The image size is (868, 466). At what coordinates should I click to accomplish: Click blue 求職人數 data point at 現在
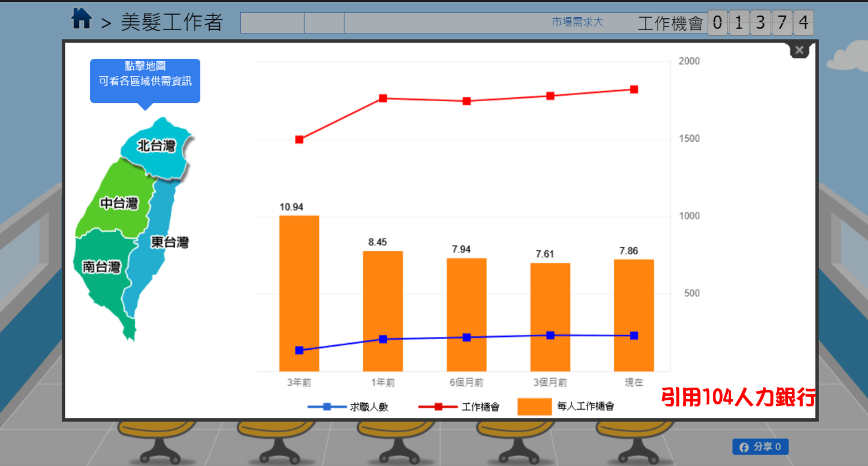click(x=634, y=336)
